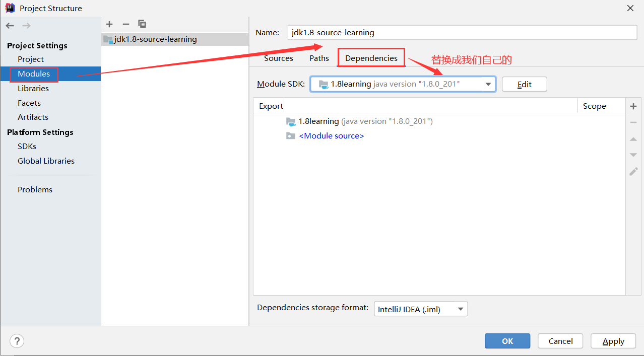Click the 1.8learning SDK folder icon in list
The height and width of the screenshot is (356, 644).
(291, 121)
